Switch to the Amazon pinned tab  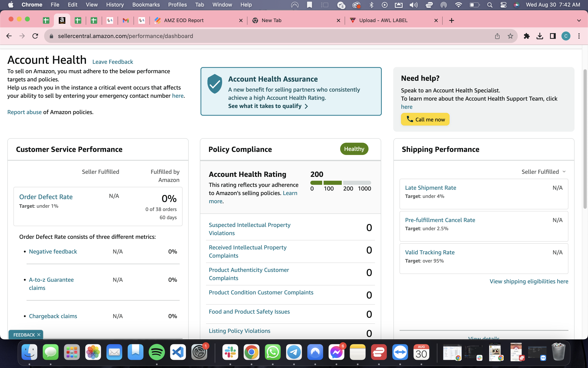[62, 20]
